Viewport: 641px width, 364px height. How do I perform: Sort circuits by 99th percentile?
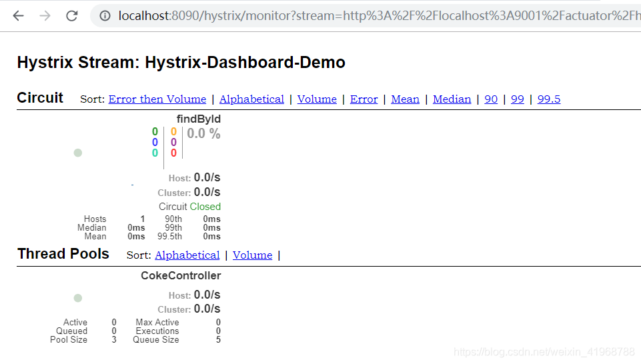point(518,99)
